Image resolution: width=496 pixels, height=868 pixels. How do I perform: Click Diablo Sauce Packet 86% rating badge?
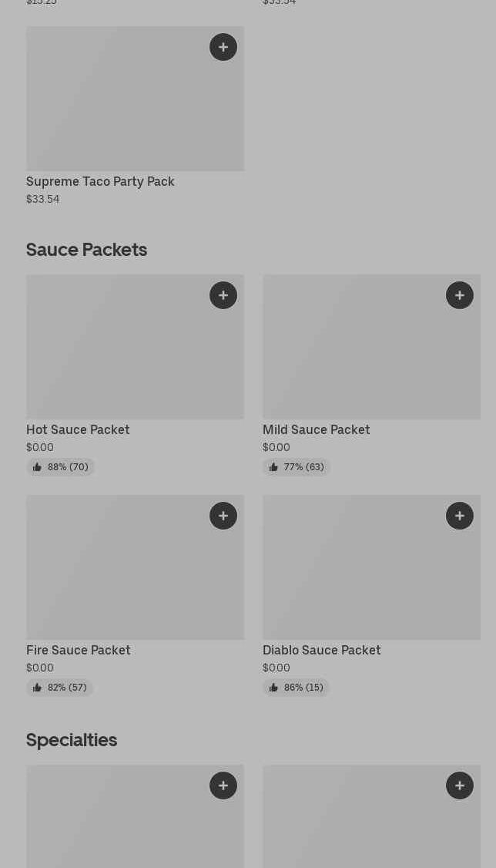pyautogui.click(x=297, y=688)
